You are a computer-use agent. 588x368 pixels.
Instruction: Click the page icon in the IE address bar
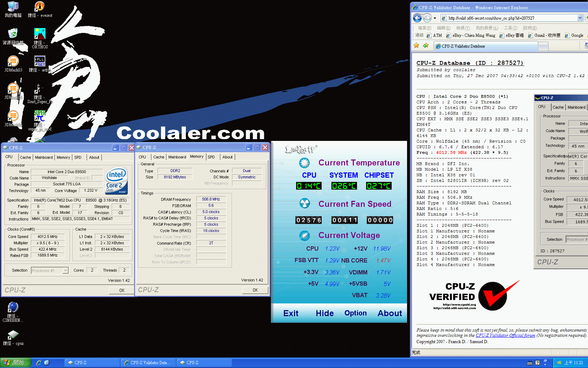[x=444, y=18]
